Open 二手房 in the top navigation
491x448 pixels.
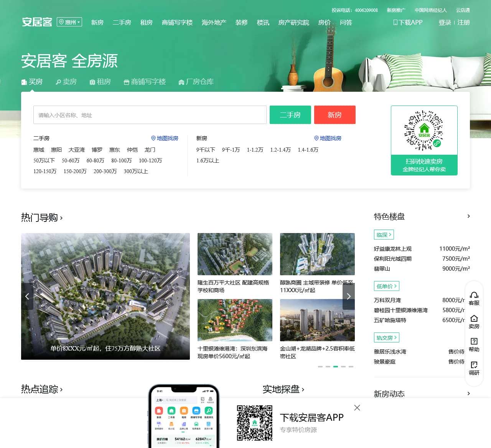[x=122, y=23]
